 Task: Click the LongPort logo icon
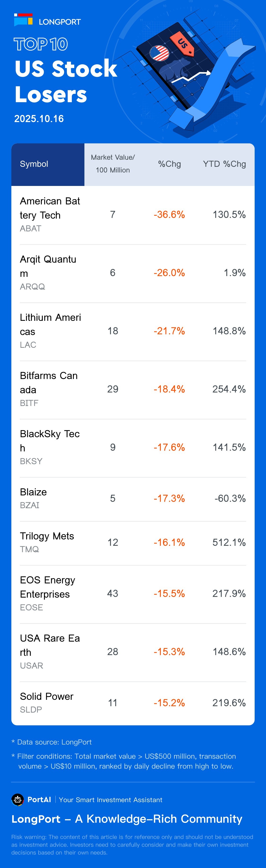coord(23,20)
